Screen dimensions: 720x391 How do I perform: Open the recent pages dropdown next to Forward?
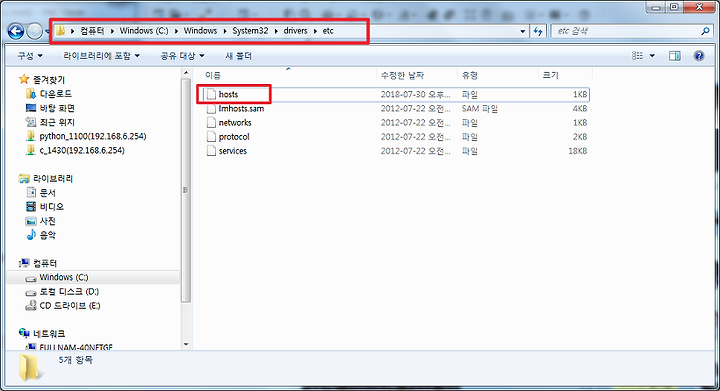(x=46, y=32)
